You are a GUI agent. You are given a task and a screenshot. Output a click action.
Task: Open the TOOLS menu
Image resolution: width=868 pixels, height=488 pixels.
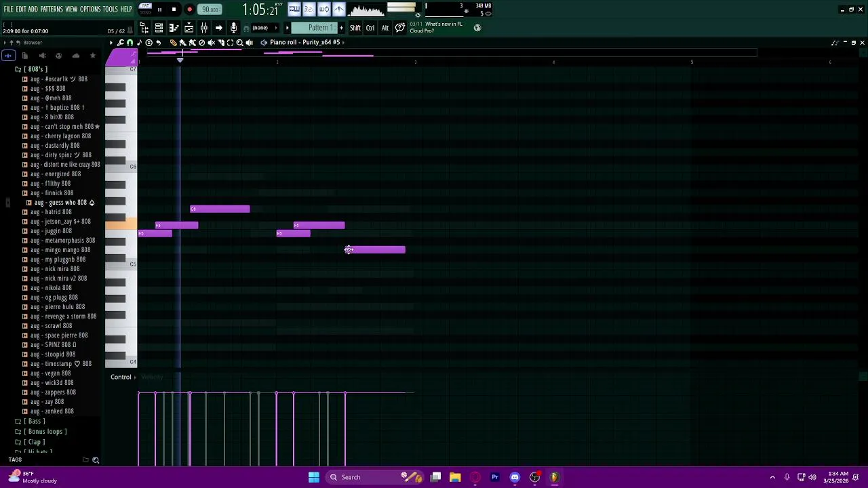[110, 9]
